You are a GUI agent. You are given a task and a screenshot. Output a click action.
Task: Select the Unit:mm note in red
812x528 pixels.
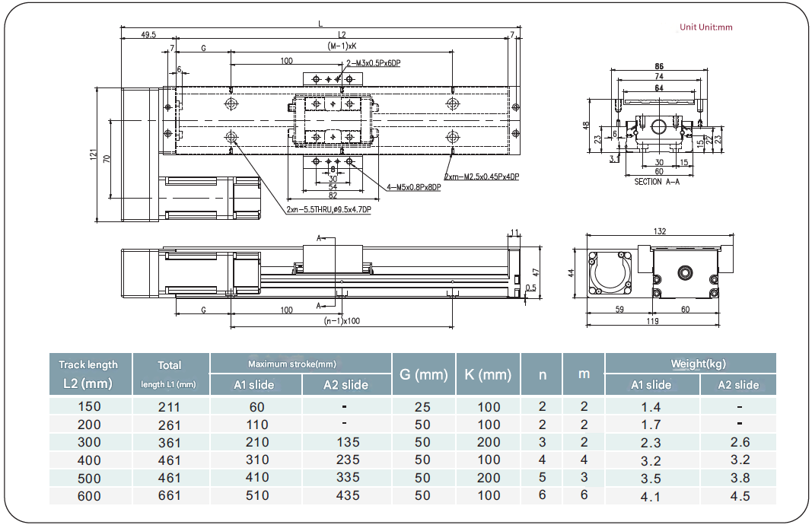[x=705, y=27]
